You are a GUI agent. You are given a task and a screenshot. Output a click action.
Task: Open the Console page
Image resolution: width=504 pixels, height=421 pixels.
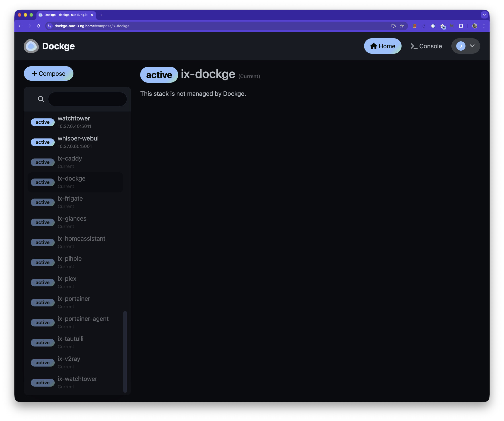click(x=426, y=46)
